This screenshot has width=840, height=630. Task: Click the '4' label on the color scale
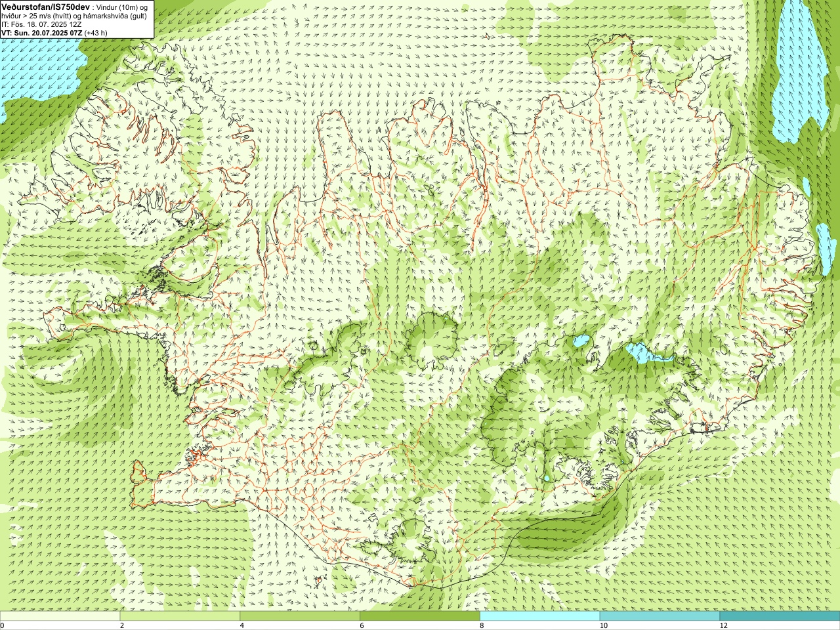pyautogui.click(x=242, y=625)
